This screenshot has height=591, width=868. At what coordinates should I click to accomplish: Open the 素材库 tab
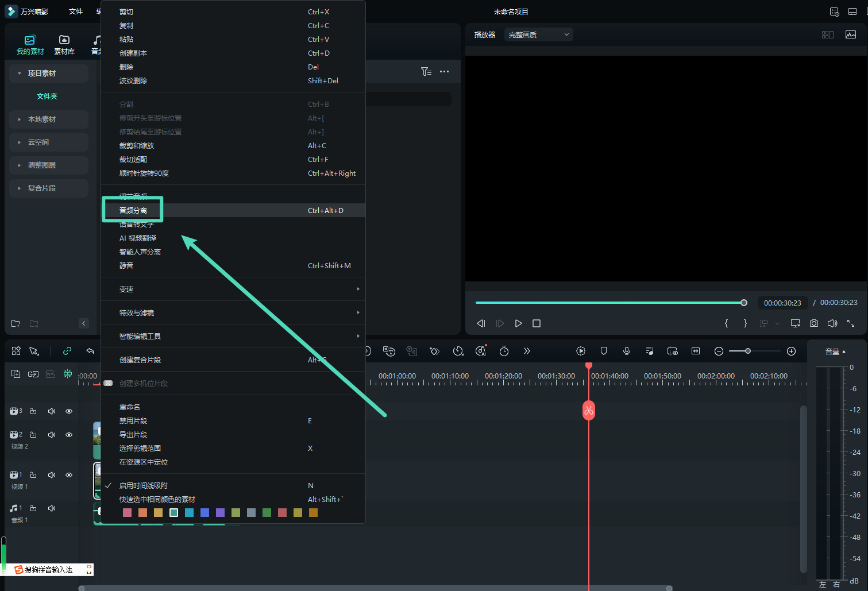(64, 45)
